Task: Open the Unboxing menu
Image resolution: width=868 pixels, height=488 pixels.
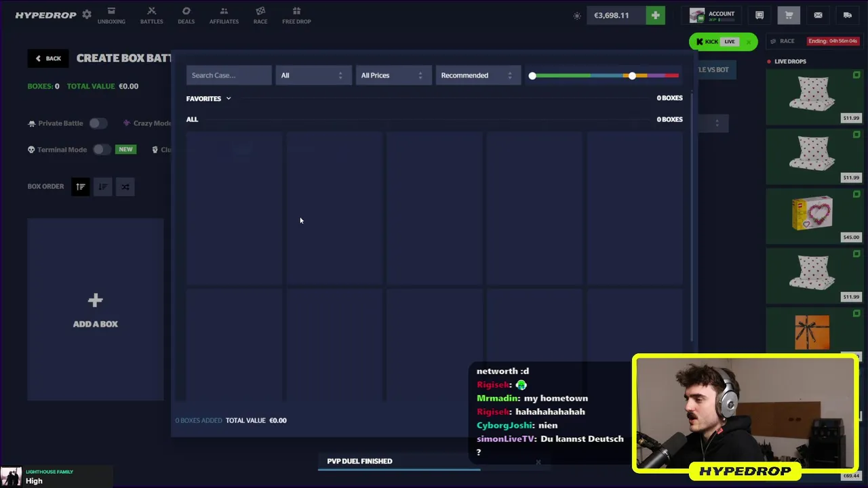Action: tap(111, 16)
